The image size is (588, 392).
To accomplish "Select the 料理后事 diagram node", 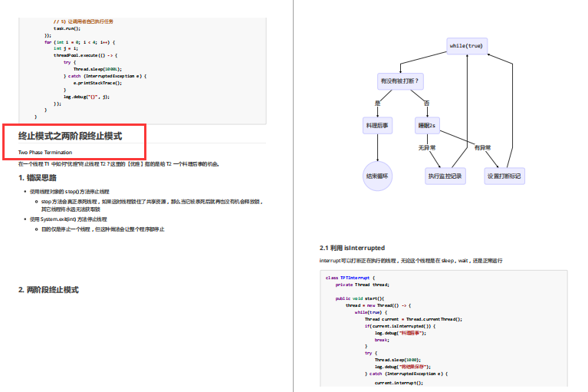I will [x=377, y=125].
